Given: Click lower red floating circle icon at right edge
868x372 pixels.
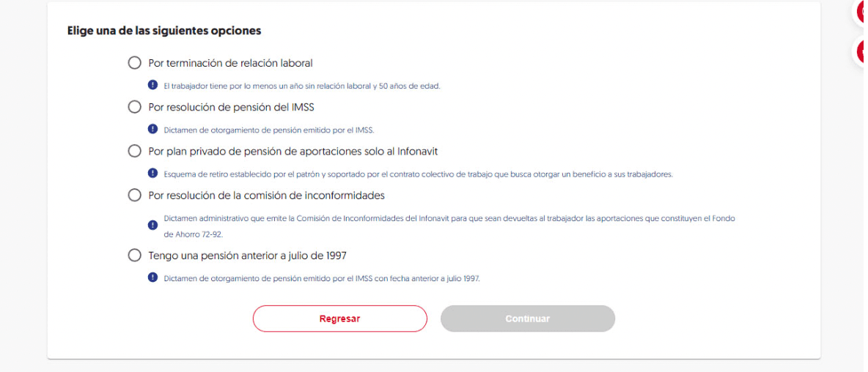Looking at the screenshot, I should [862, 52].
